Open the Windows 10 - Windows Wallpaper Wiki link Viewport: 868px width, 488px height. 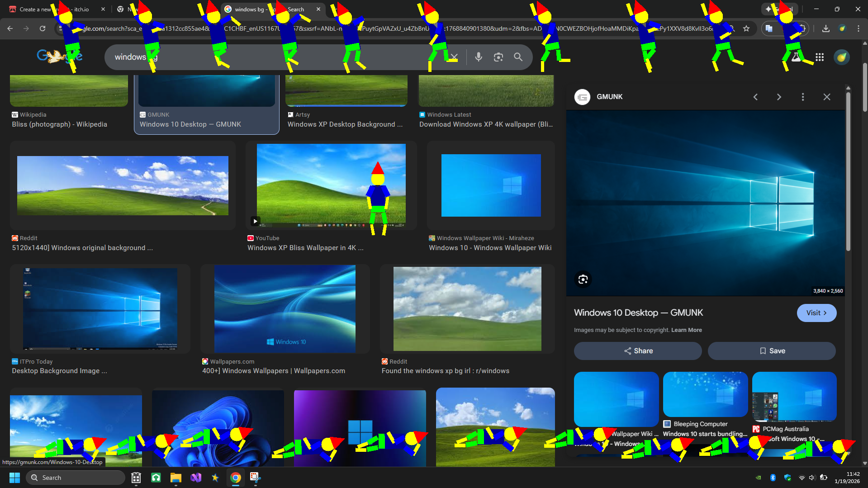click(x=490, y=248)
